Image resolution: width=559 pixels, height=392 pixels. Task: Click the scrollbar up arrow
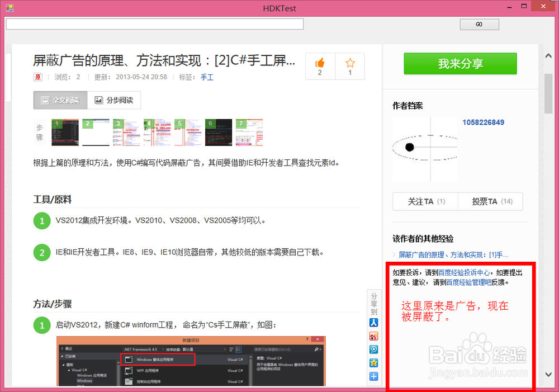[548, 56]
